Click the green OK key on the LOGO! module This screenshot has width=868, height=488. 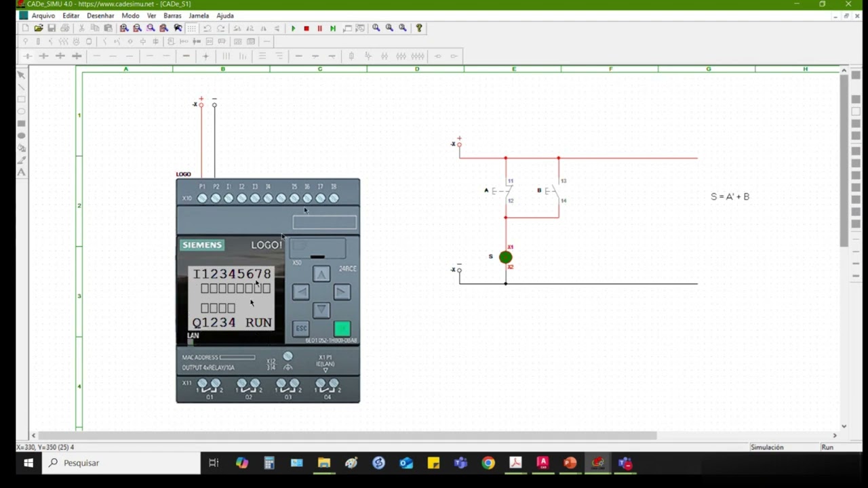[x=342, y=329]
